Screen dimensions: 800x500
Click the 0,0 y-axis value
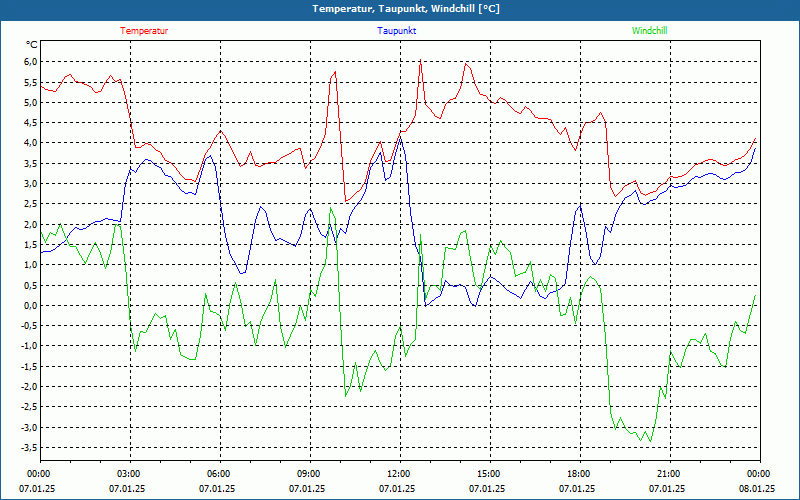31,306
